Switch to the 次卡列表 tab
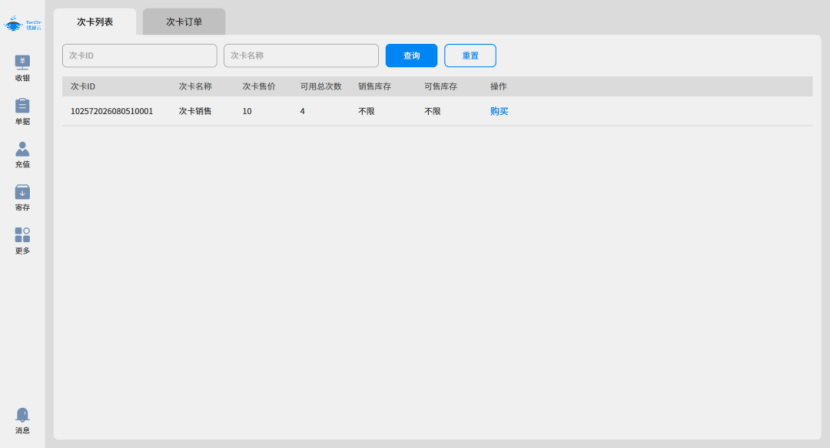 click(x=95, y=22)
